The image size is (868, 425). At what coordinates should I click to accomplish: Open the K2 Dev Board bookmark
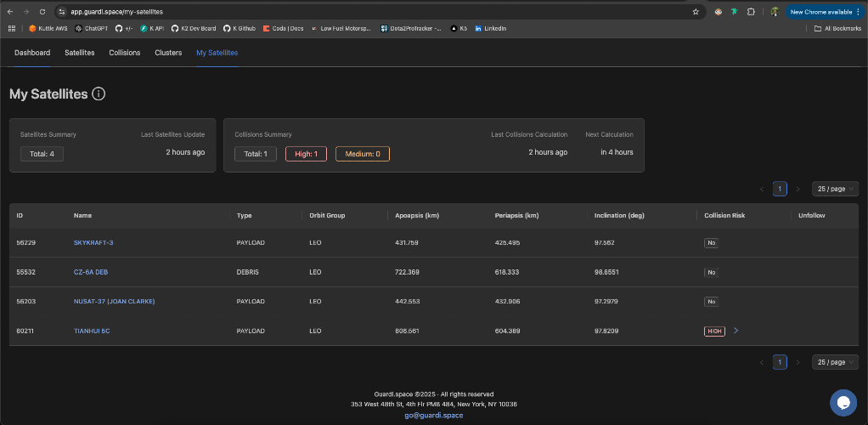pos(194,28)
